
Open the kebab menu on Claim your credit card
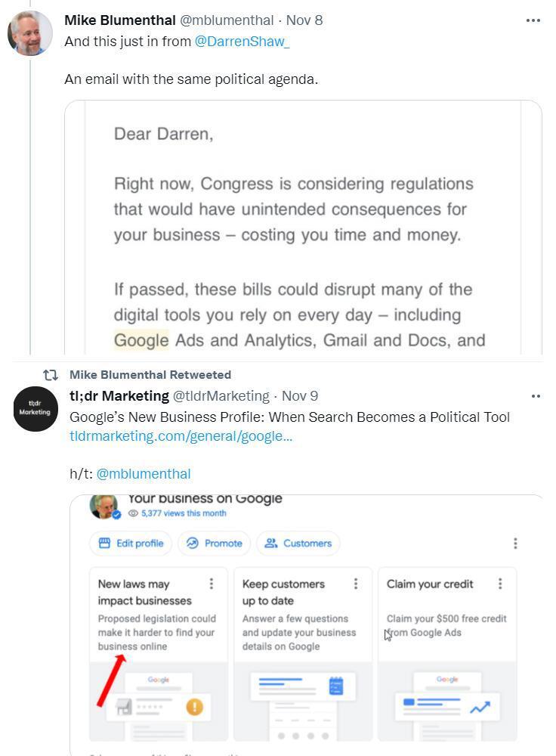(499, 583)
